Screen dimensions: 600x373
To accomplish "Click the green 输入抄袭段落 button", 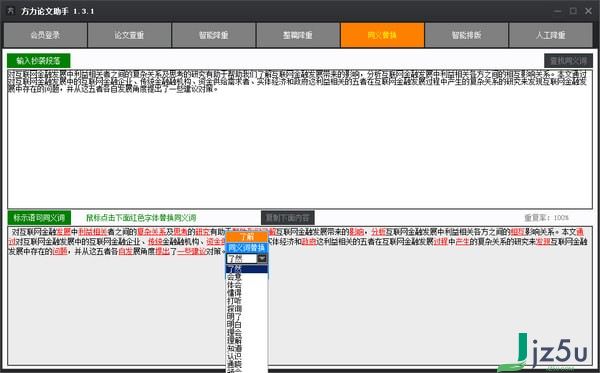I will (x=39, y=60).
